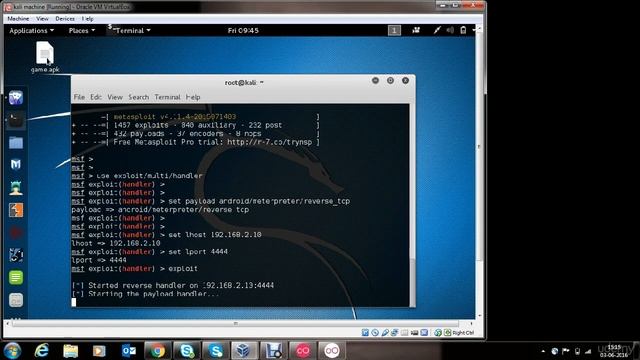The image size is (640, 360).
Task: Click the workspace indicator '1' in top bar
Action: pyautogui.click(x=394, y=30)
